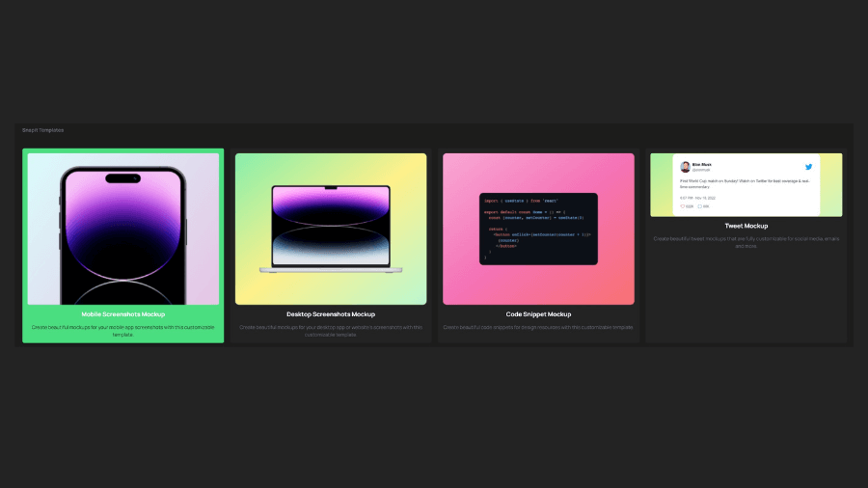Click the profile avatar in the tweet mockup
This screenshot has width=868, height=488.
pos(685,167)
